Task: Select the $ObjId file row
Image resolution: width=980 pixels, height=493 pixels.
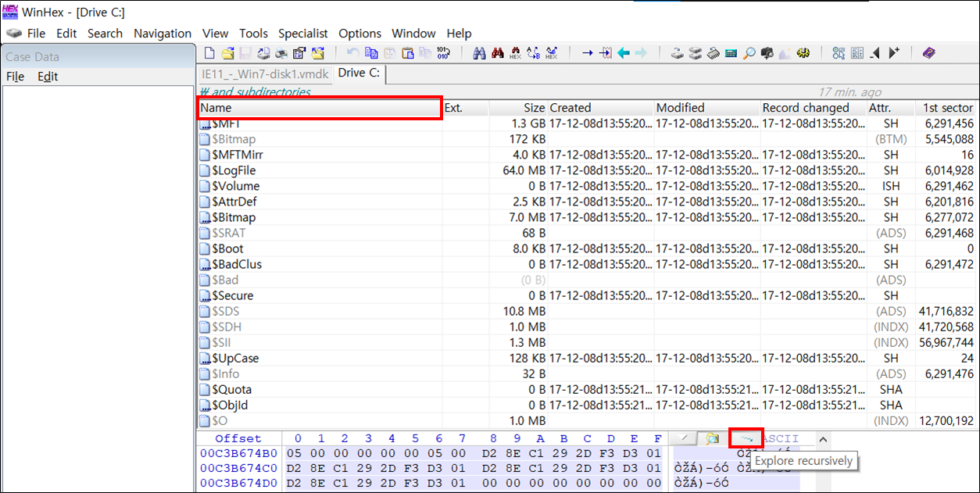Action: coord(587,405)
